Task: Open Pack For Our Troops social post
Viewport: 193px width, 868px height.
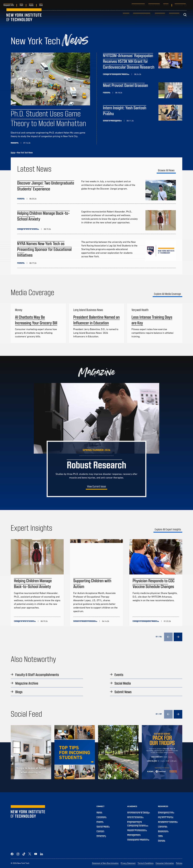Action: click(162, 752)
